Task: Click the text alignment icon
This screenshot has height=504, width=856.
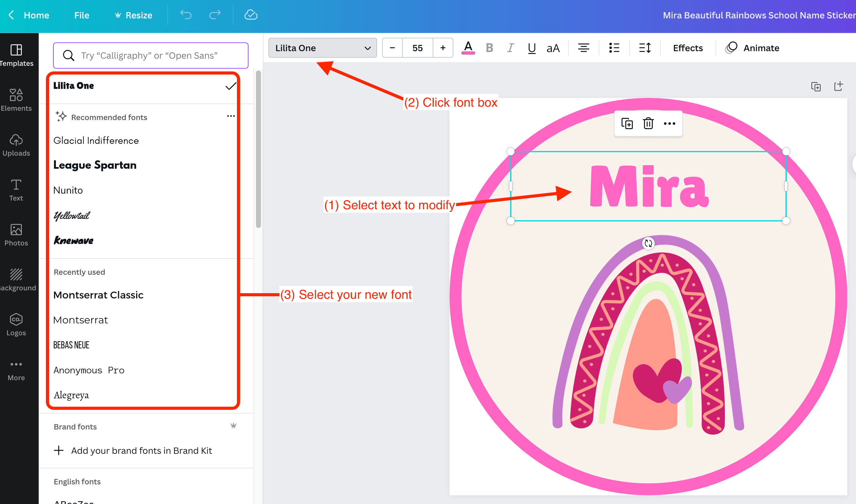Action: click(x=583, y=48)
